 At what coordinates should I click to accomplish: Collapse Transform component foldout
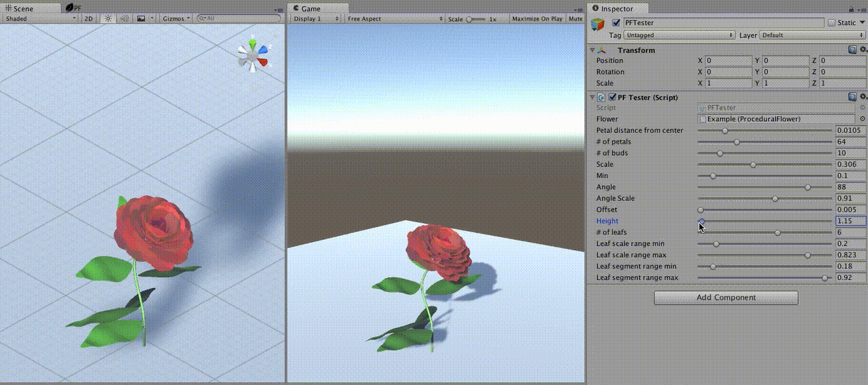click(593, 50)
